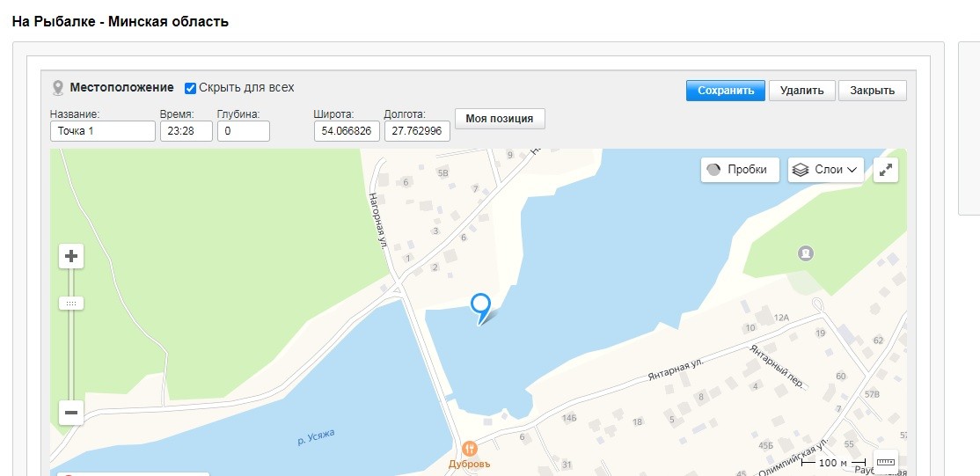Click the map zoom slider handle
The image size is (980, 476).
pos(71,303)
